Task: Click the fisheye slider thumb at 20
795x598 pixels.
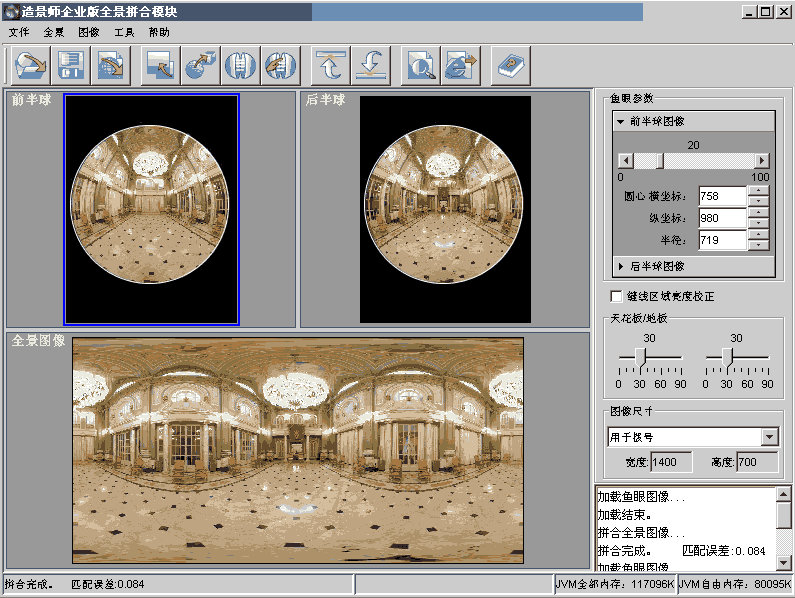Action: pos(660,161)
